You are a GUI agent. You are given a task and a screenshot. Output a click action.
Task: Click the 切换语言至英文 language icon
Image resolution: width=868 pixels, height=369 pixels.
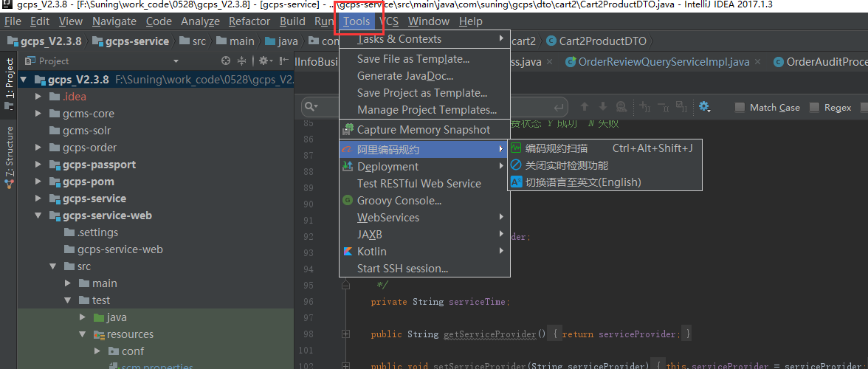coord(516,182)
